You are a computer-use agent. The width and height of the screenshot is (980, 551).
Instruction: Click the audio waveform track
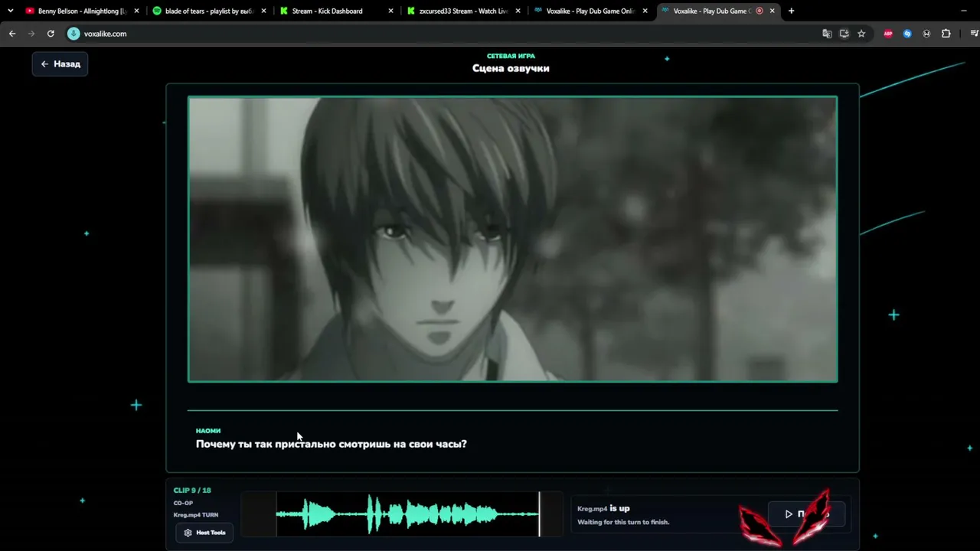[x=403, y=514]
